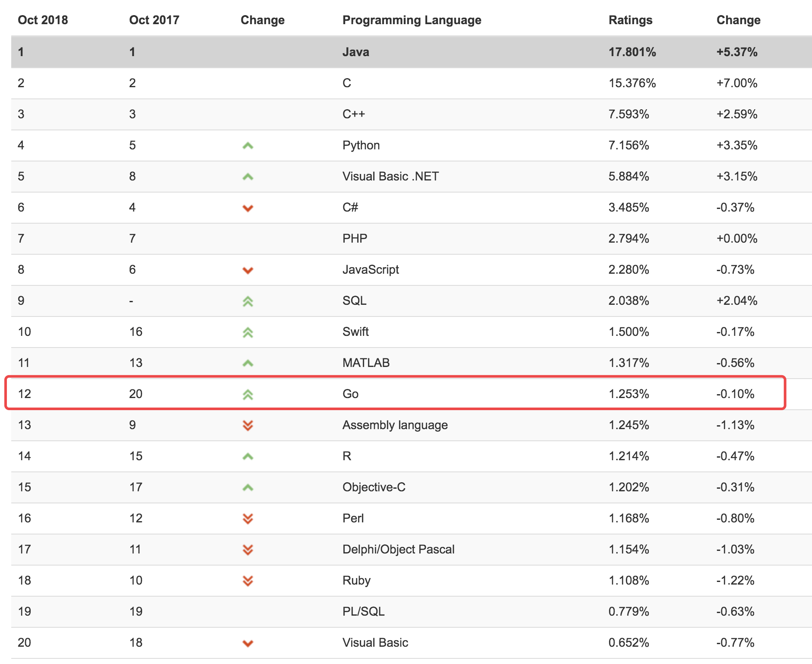Click the Programming Language column header
812x664 pixels.
[412, 20]
